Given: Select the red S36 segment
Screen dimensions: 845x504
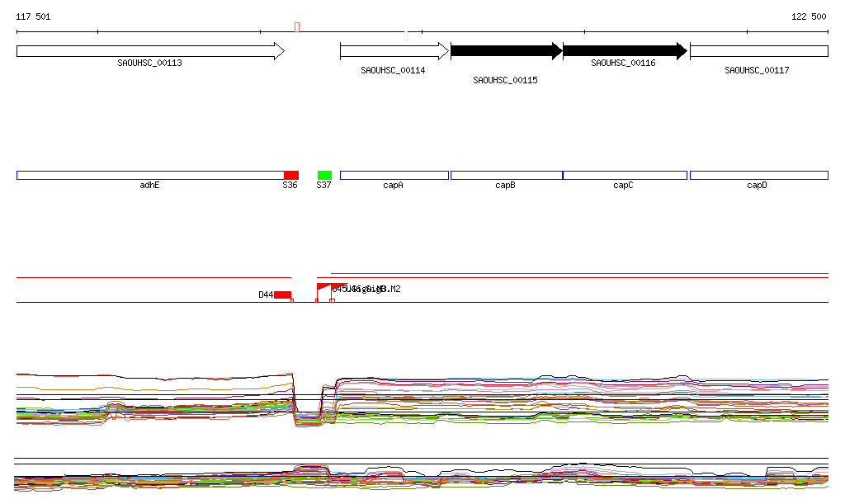Looking at the screenshot, I should (290, 175).
